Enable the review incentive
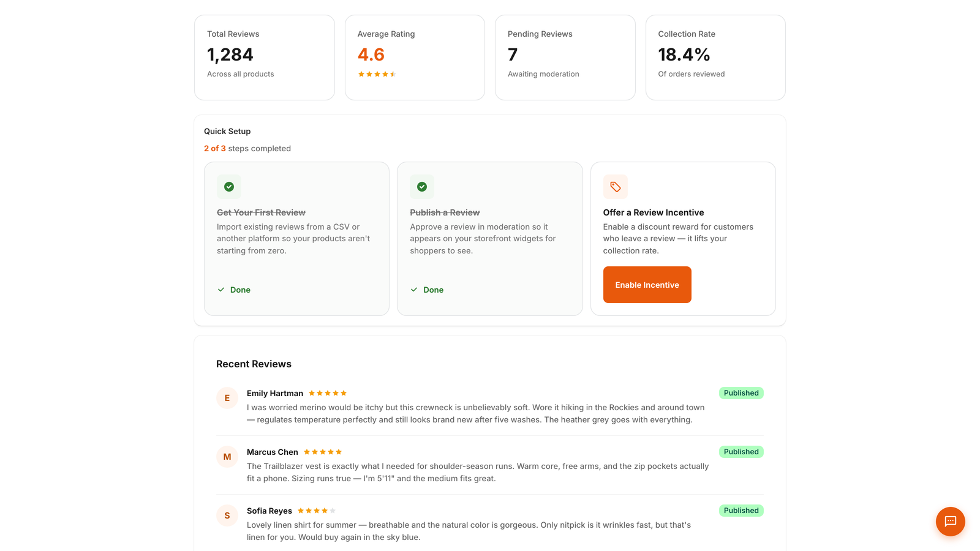The height and width of the screenshot is (551, 980). (x=647, y=285)
